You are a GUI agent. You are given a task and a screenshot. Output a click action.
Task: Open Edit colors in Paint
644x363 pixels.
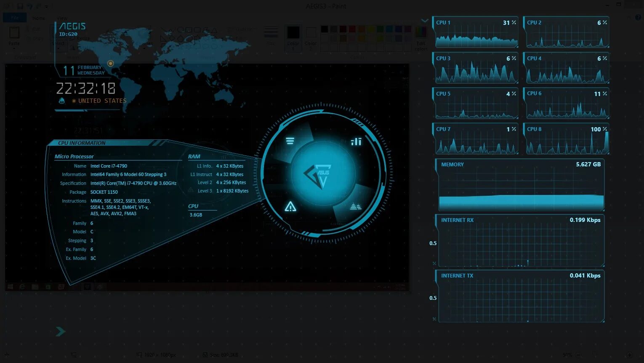tap(421, 38)
